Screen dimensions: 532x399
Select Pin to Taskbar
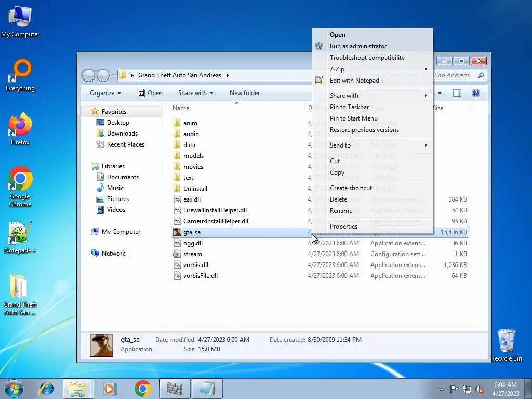(373, 107)
